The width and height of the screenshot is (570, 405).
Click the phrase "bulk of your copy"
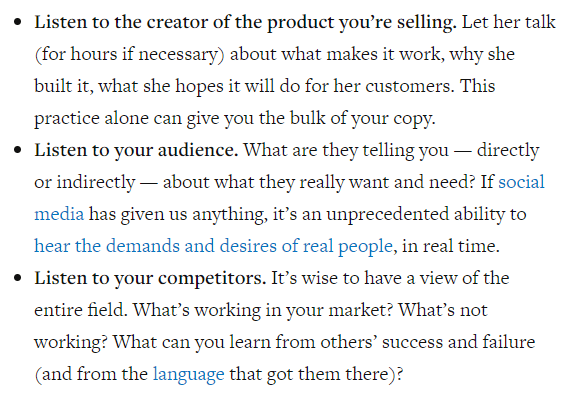point(362,119)
